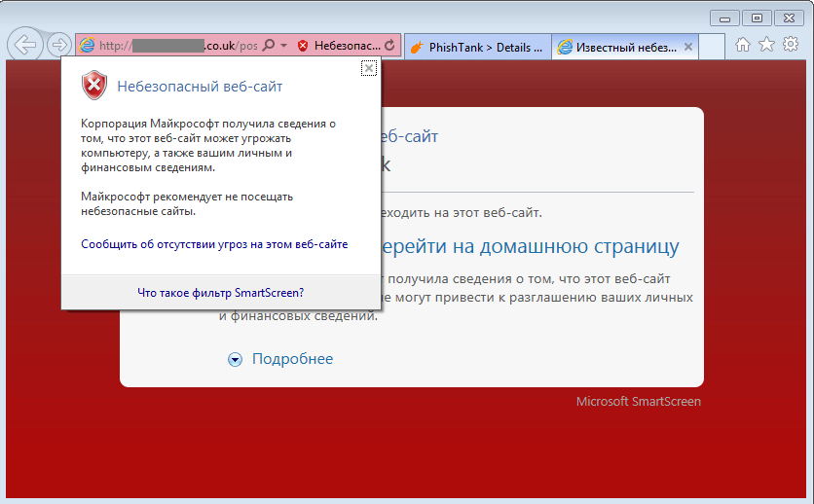Image resolution: width=814 pixels, height=504 pixels.
Task: Click Сообщить об отсутствии угроз link
Action: point(214,244)
